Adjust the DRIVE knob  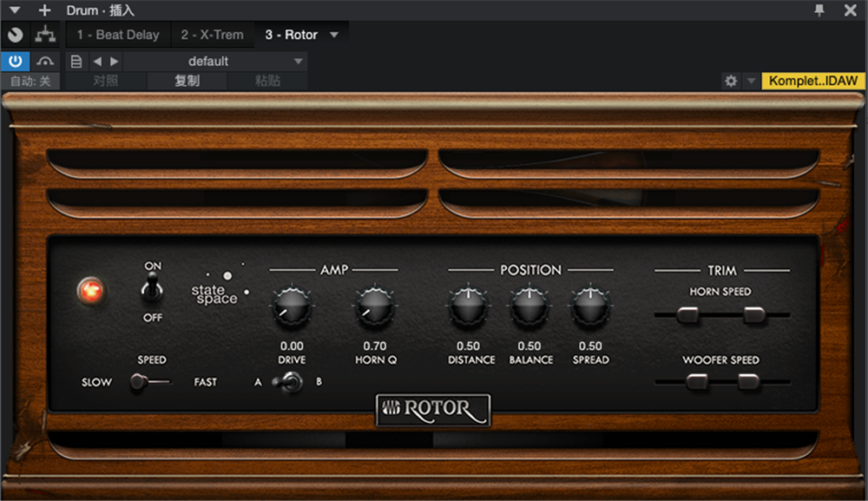292,307
